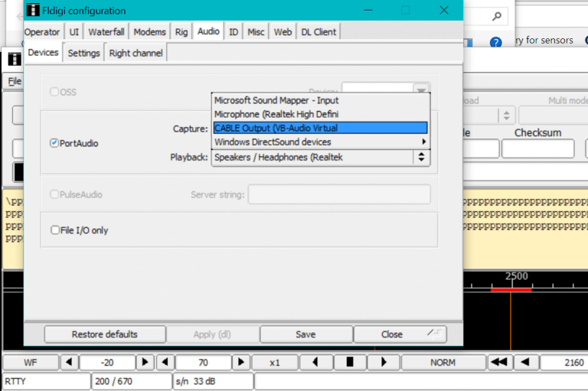Click the left arrow beside waterfall value -20
The height and width of the screenshot is (391, 588).
69,362
